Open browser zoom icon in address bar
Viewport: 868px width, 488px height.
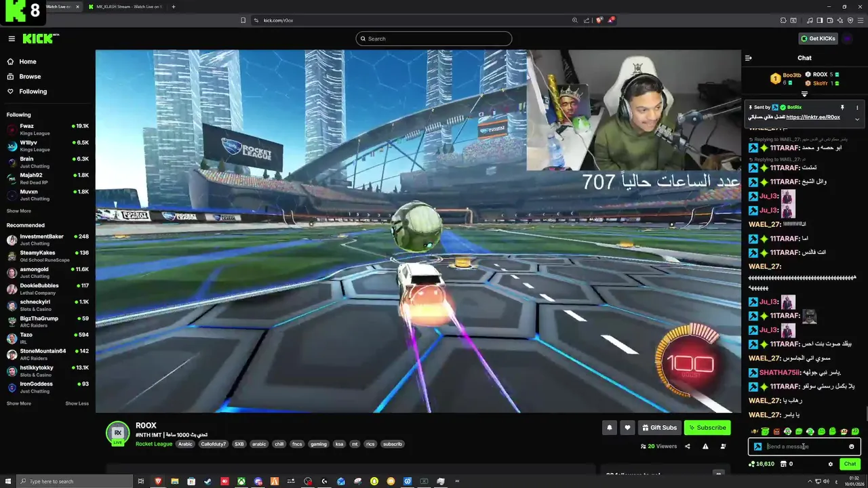point(575,20)
